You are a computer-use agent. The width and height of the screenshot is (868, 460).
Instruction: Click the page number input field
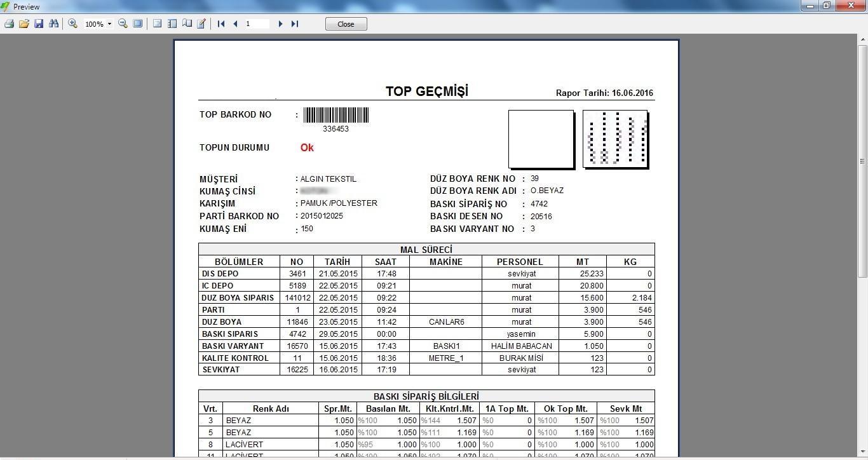(257, 24)
